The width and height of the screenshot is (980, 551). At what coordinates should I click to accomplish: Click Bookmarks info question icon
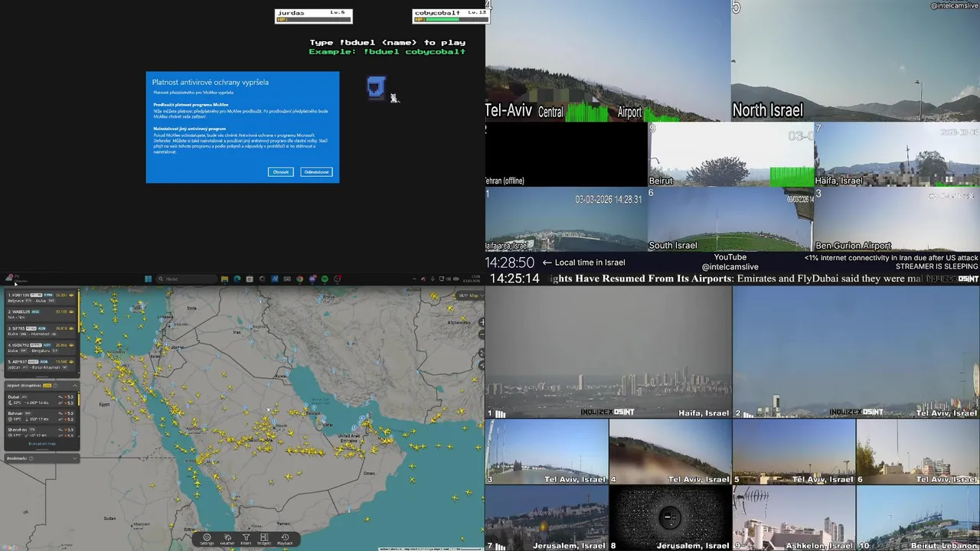tap(31, 458)
